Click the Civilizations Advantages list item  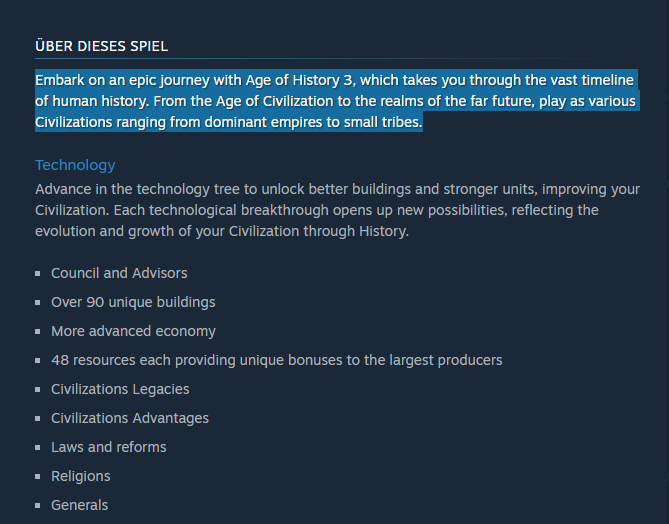[130, 418]
